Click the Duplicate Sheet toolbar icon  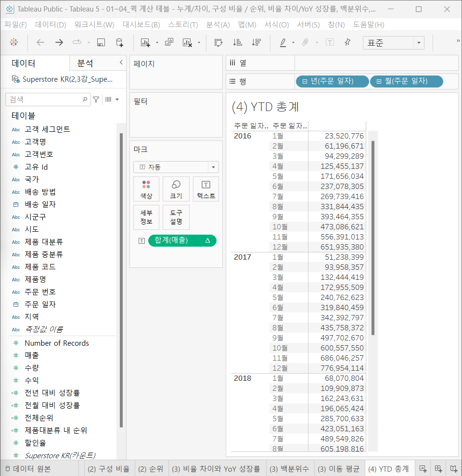click(169, 42)
